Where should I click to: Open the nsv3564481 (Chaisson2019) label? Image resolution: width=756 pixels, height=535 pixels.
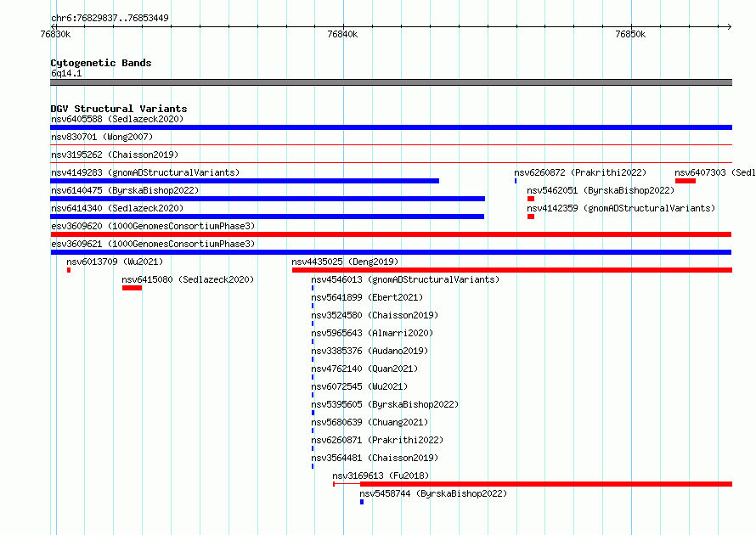(375, 458)
